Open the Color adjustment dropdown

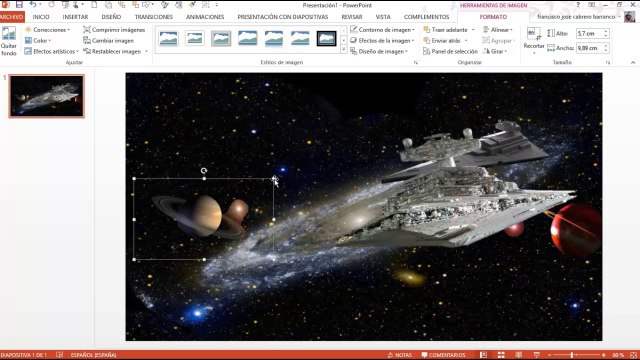click(x=38, y=40)
